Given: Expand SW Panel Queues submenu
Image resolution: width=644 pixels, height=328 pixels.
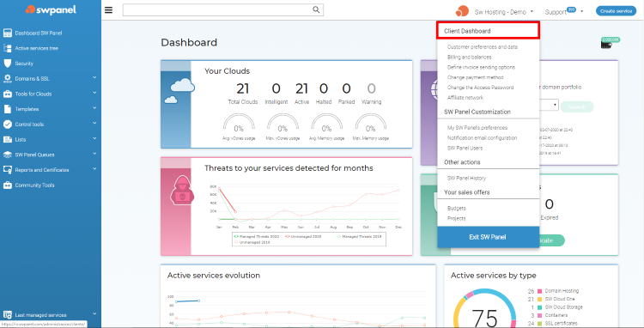Looking at the screenshot, I should pyautogui.click(x=94, y=154).
